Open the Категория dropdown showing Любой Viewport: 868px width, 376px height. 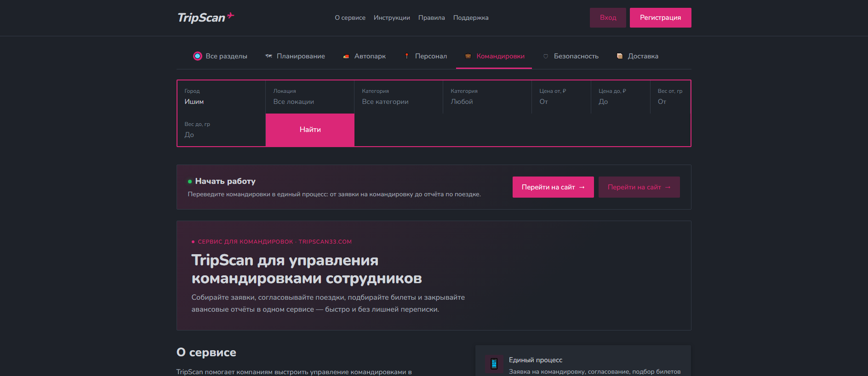[x=487, y=97]
